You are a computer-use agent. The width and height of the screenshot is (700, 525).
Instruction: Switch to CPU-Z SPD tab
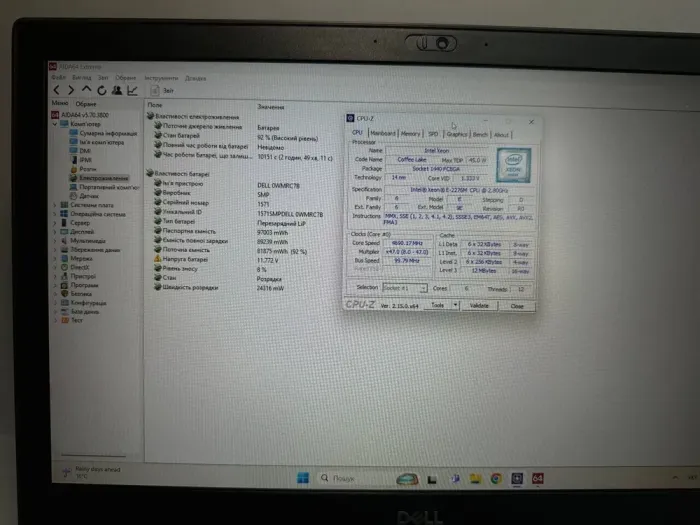(x=433, y=134)
